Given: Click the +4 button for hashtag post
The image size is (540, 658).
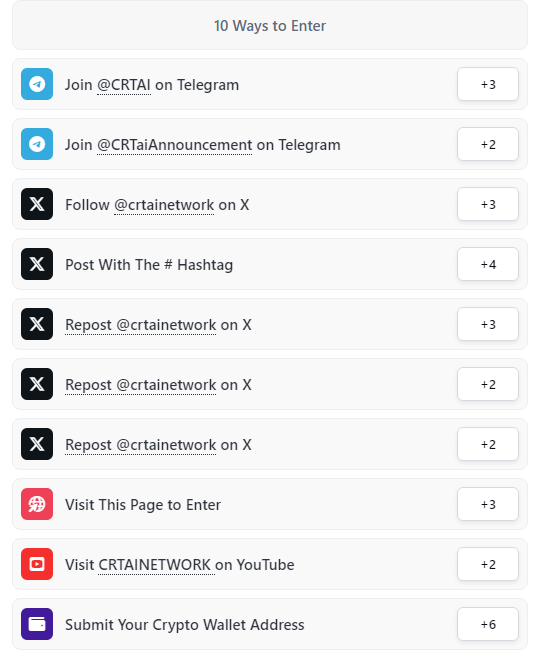Looking at the screenshot, I should tap(488, 264).
